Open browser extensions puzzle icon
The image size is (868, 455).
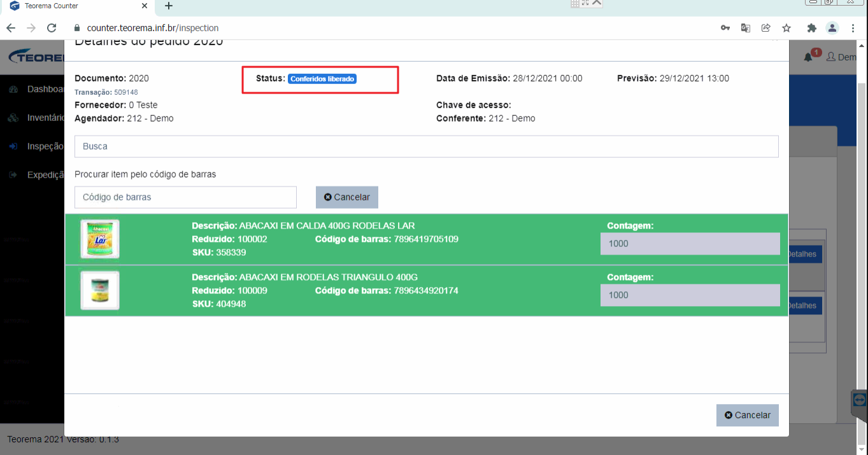coord(811,28)
